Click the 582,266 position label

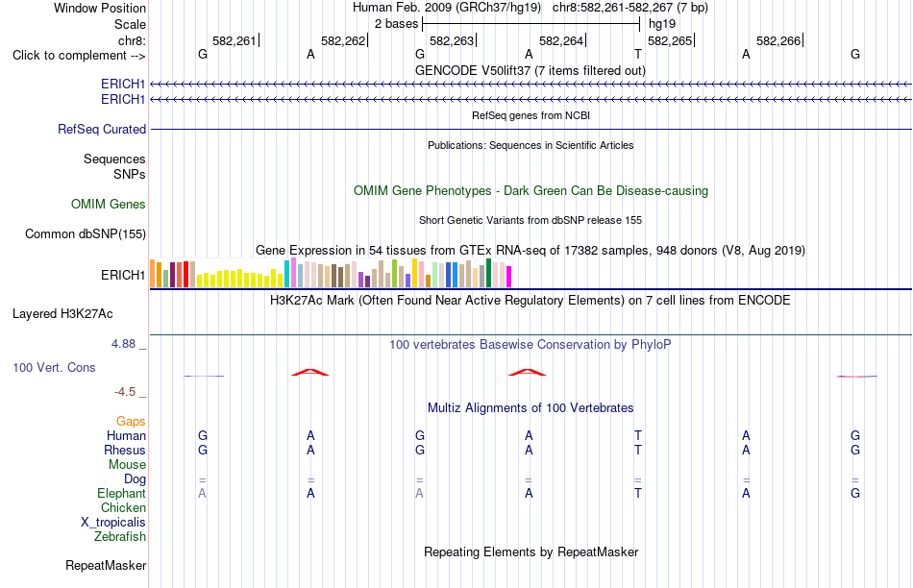tap(778, 40)
